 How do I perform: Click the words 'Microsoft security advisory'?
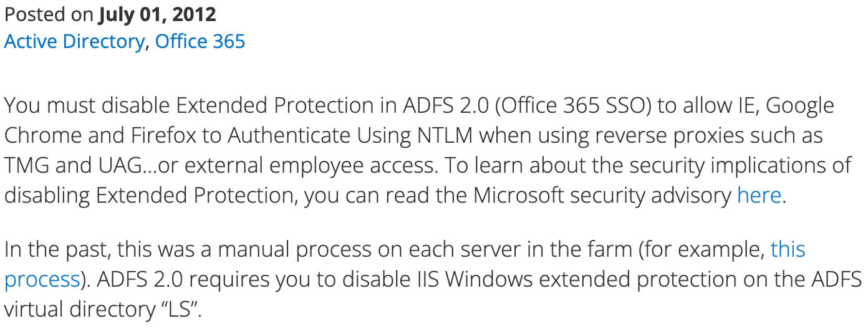pos(602,196)
